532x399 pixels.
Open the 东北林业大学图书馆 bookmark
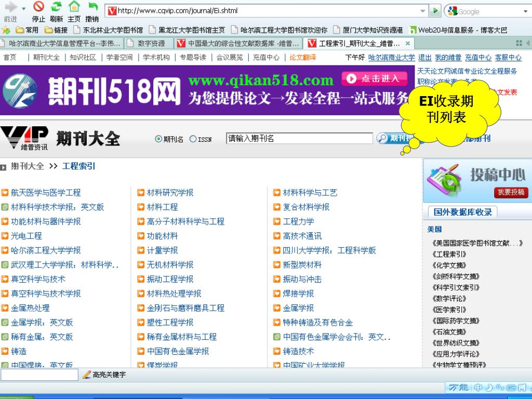click(x=109, y=30)
